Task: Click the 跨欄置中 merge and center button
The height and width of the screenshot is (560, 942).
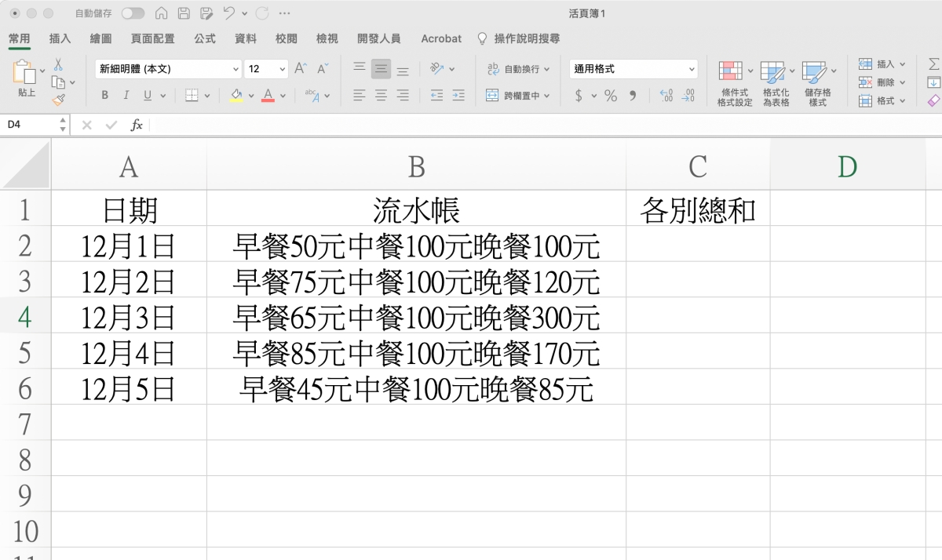Action: (x=517, y=96)
